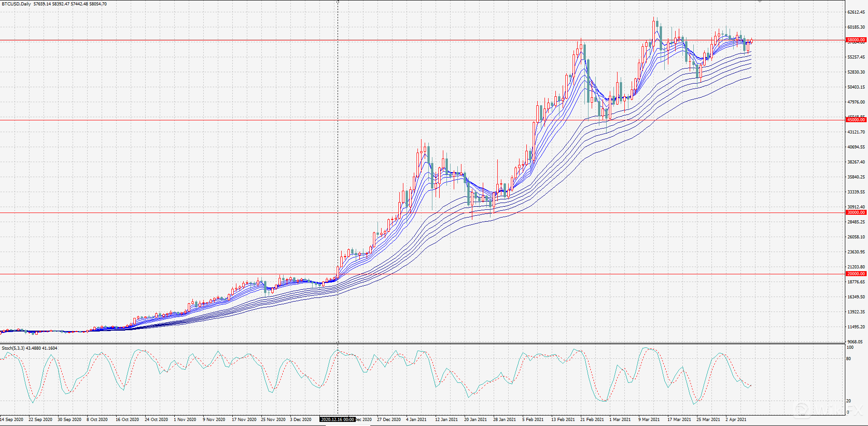Click the 9 Mar 2021 date label
The image size is (868, 426).
(x=649, y=420)
